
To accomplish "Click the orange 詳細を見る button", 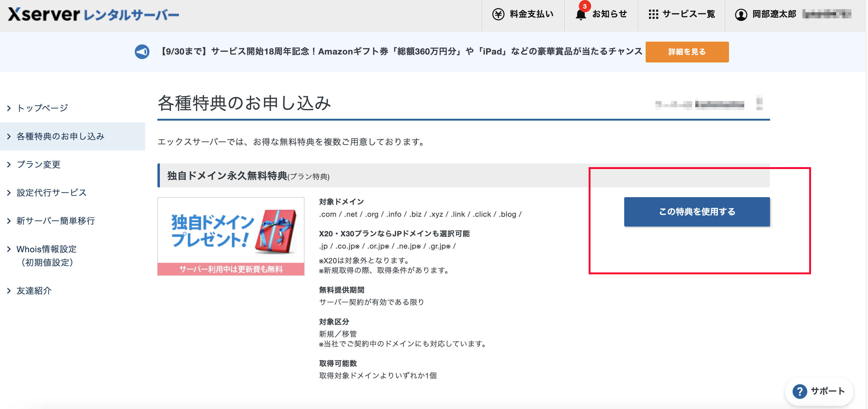I will [687, 52].
